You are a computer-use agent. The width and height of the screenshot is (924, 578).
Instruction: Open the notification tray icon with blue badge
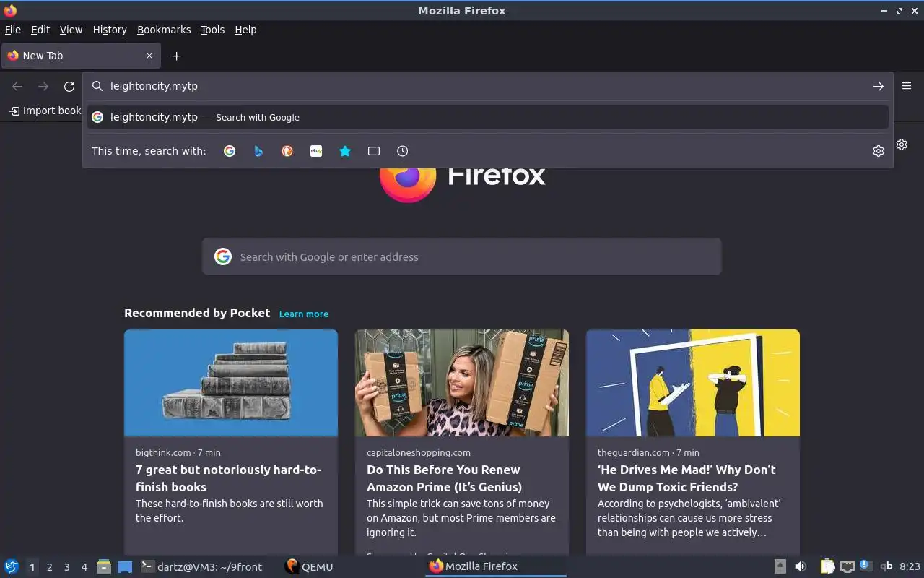tap(866, 566)
